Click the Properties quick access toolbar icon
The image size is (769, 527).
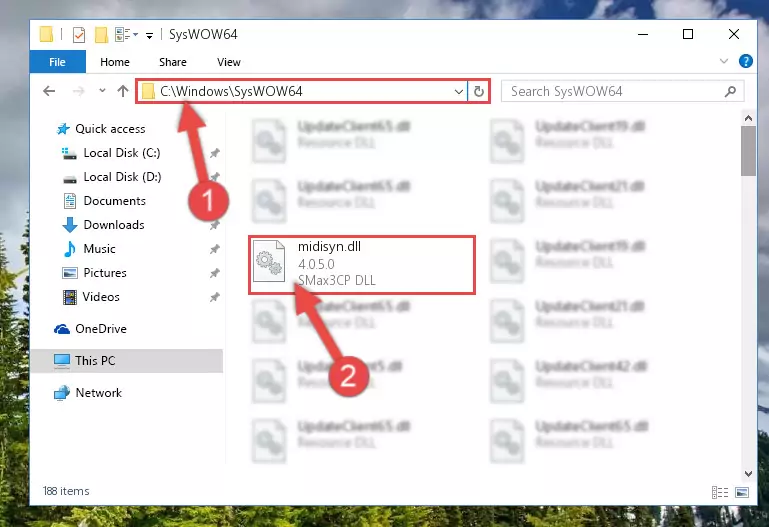[78, 35]
